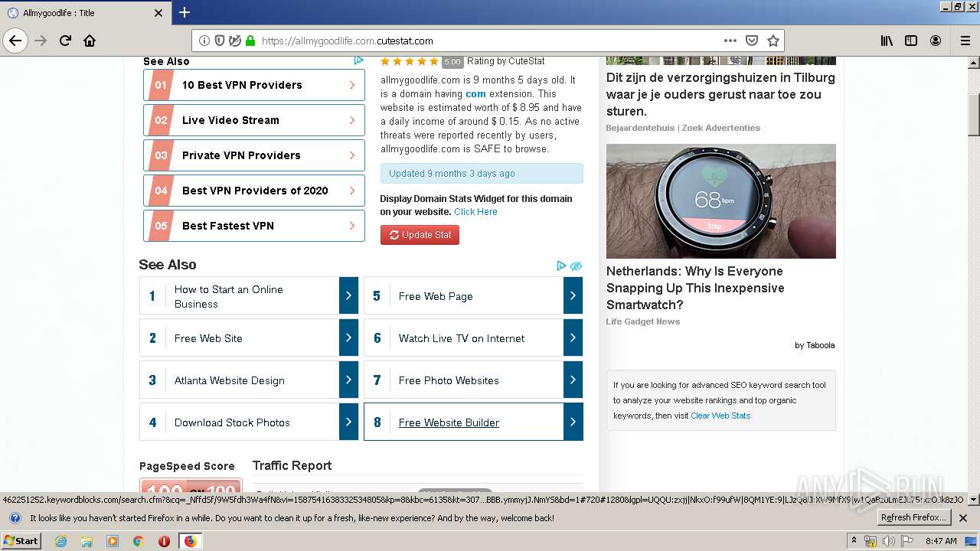The image size is (980, 551).
Task: Click the address bar URL field
Action: pyautogui.click(x=488, y=41)
